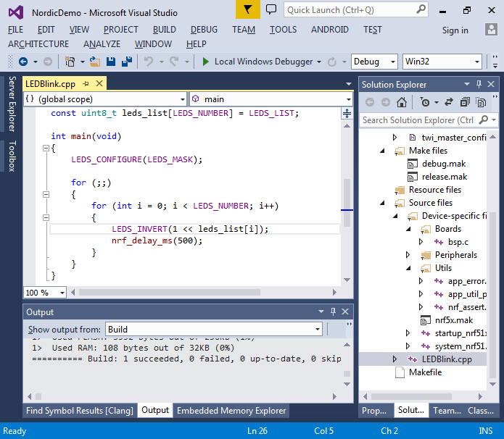The height and width of the screenshot is (439, 504).
Task: Click the Save floppy disk icon
Action: (x=111, y=62)
